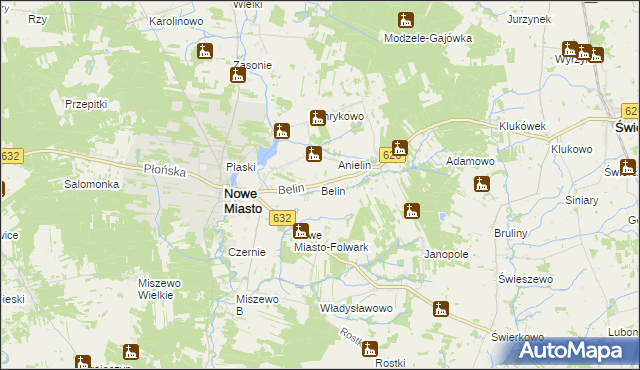
Task: Select the church icon below Adamowo
Action: coord(482,184)
